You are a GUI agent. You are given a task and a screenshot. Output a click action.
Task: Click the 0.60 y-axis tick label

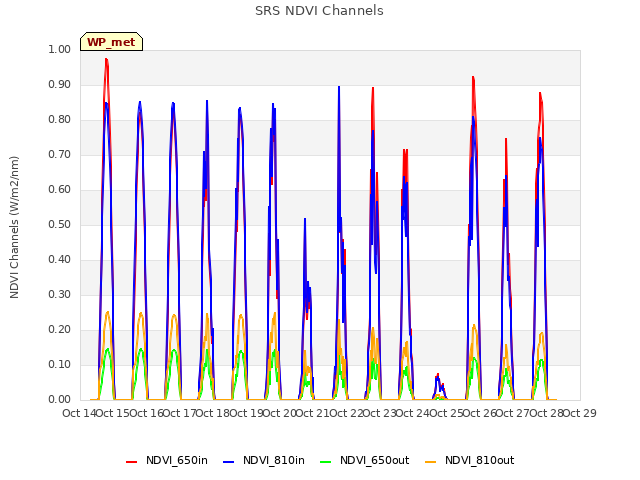60,189
